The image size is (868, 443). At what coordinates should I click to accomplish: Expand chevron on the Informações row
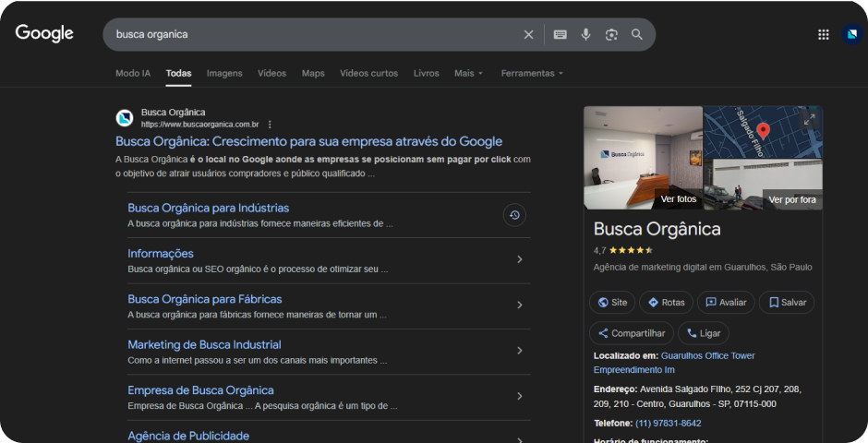[519, 259]
